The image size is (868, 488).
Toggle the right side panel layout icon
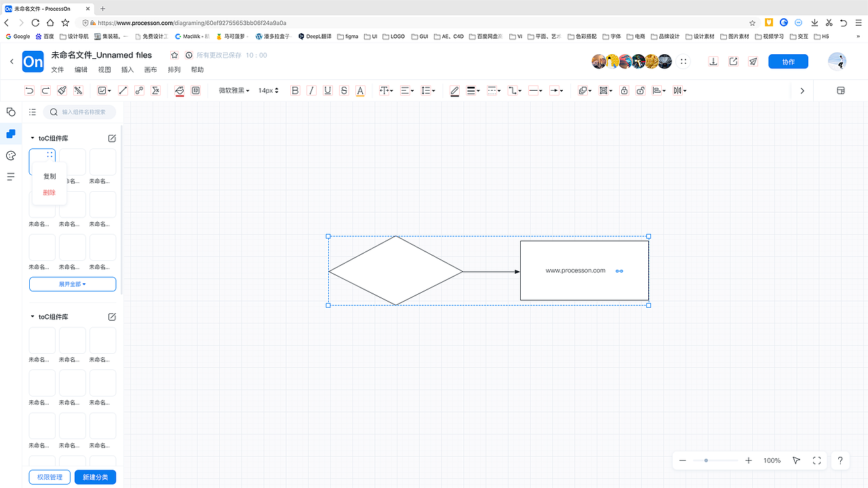841,91
